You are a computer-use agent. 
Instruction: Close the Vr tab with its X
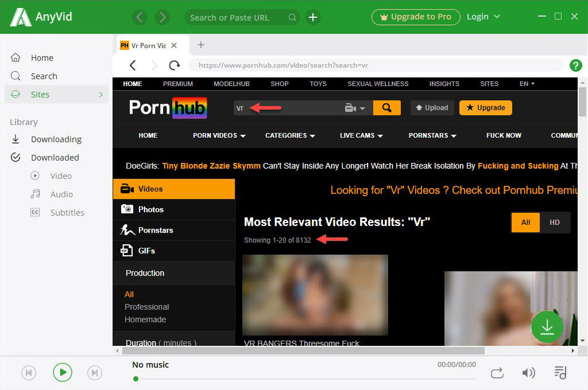point(174,45)
